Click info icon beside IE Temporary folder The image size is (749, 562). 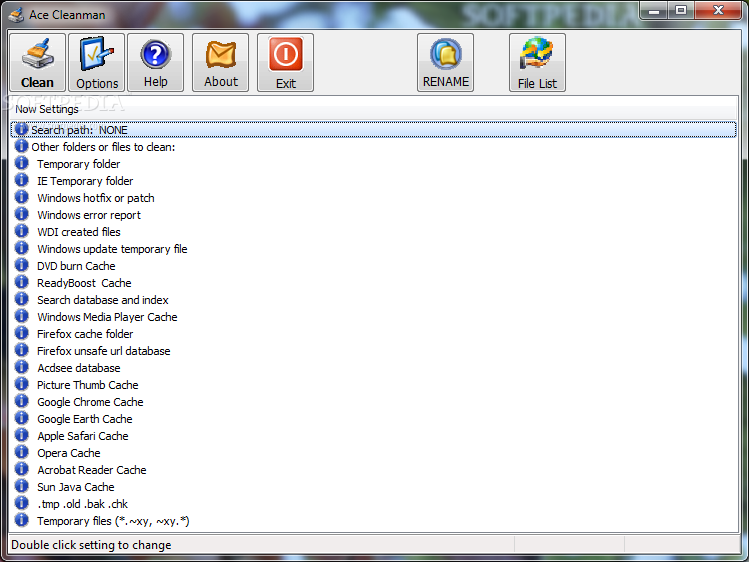[x=21, y=180]
